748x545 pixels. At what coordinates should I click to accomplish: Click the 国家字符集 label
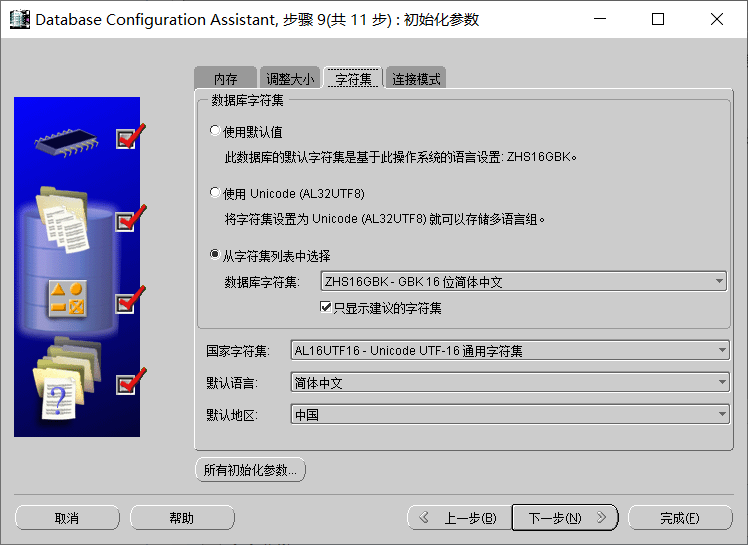[x=238, y=351]
